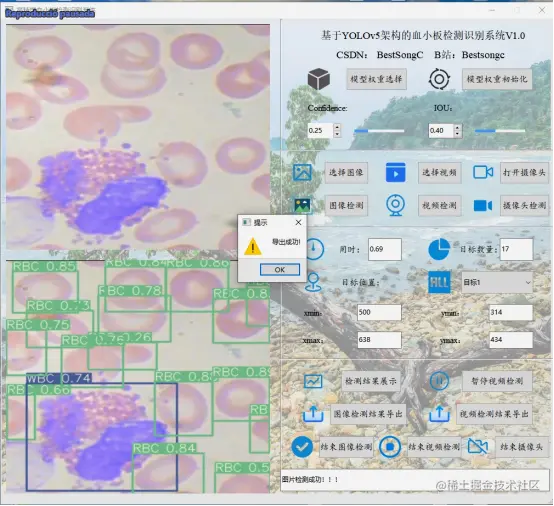
Task: Click the xmin field showing 500
Action: 379,312
